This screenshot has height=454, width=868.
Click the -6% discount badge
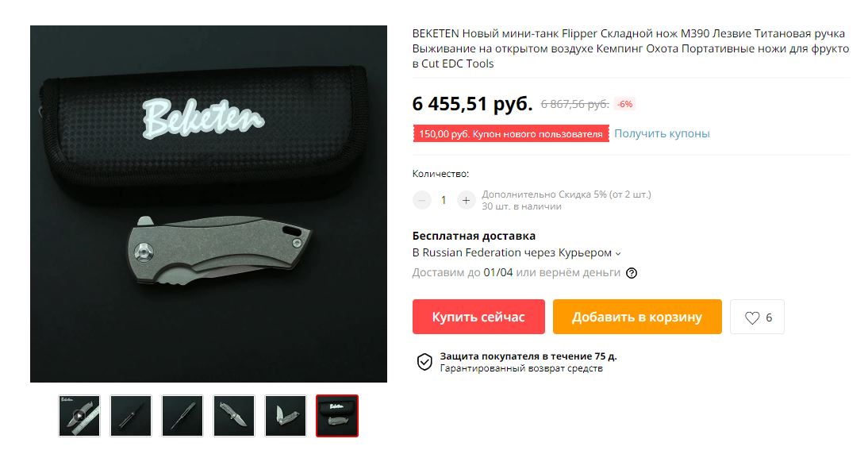tap(625, 104)
